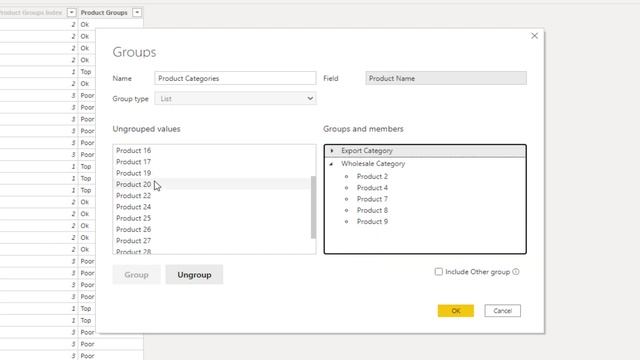The width and height of the screenshot is (640, 360).
Task: Close the Groups dialog
Action: click(534, 36)
